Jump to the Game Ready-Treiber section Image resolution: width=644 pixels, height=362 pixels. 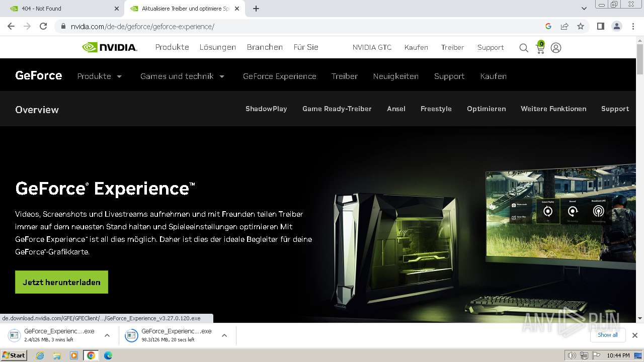click(337, 109)
